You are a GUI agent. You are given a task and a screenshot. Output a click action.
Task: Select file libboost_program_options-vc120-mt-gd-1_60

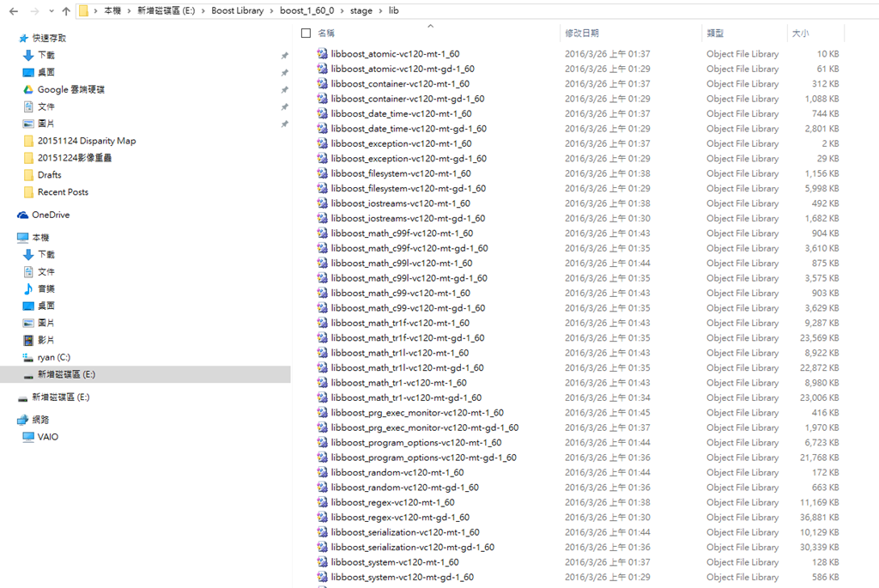[424, 458]
